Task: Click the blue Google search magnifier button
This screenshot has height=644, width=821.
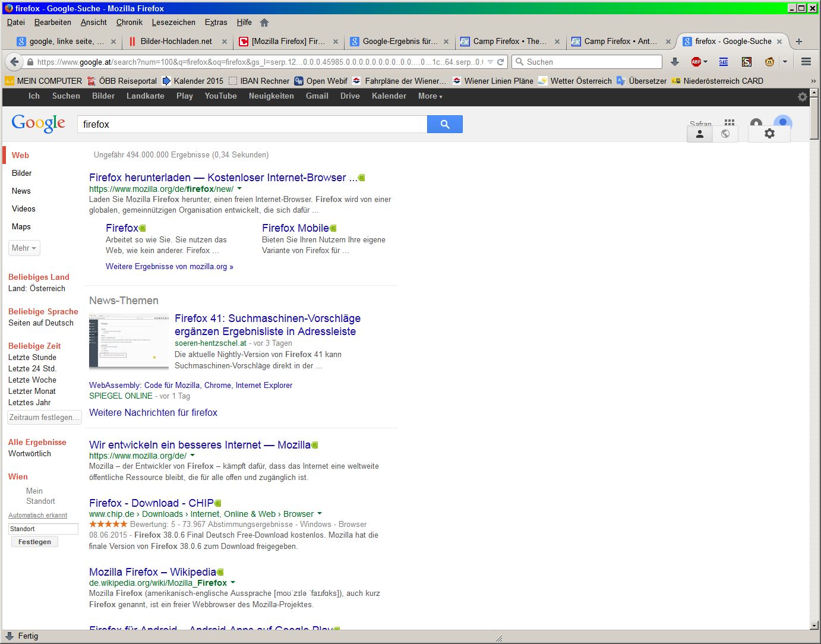Action: (445, 124)
